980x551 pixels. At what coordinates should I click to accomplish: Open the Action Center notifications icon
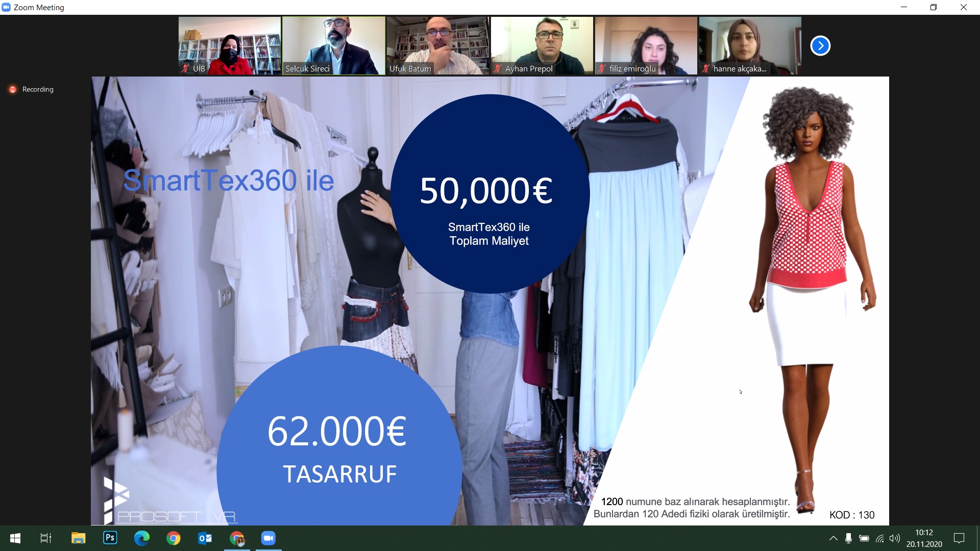(959, 538)
